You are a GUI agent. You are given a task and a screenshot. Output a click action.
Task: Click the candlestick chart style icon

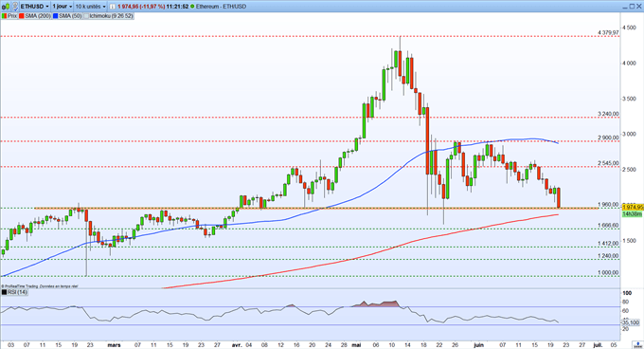pyautogui.click(x=5, y=7)
